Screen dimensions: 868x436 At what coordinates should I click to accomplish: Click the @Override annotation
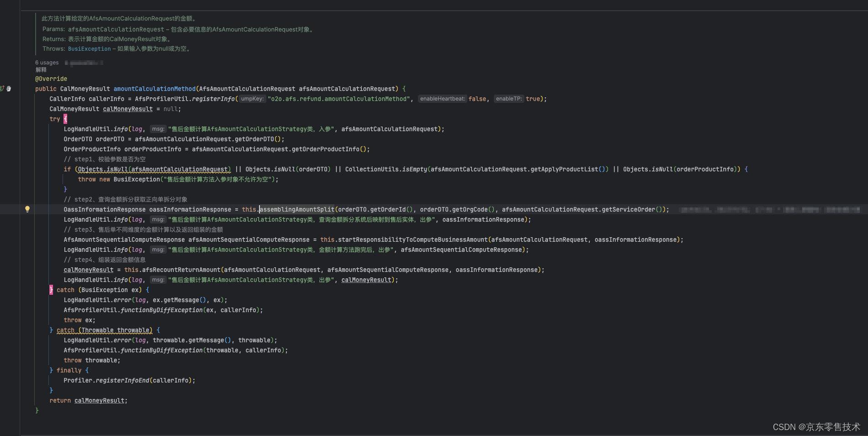click(x=51, y=79)
